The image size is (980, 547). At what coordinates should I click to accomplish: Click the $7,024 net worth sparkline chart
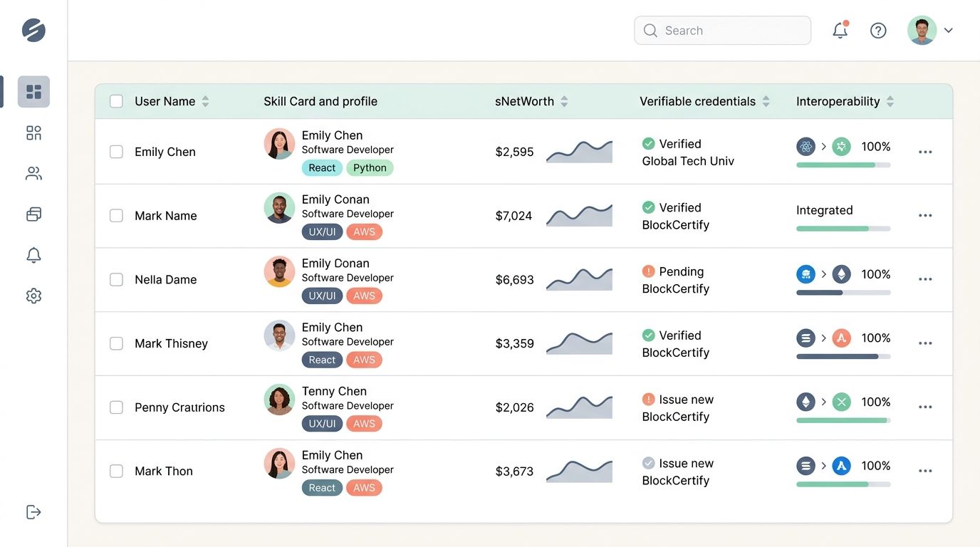(x=579, y=215)
